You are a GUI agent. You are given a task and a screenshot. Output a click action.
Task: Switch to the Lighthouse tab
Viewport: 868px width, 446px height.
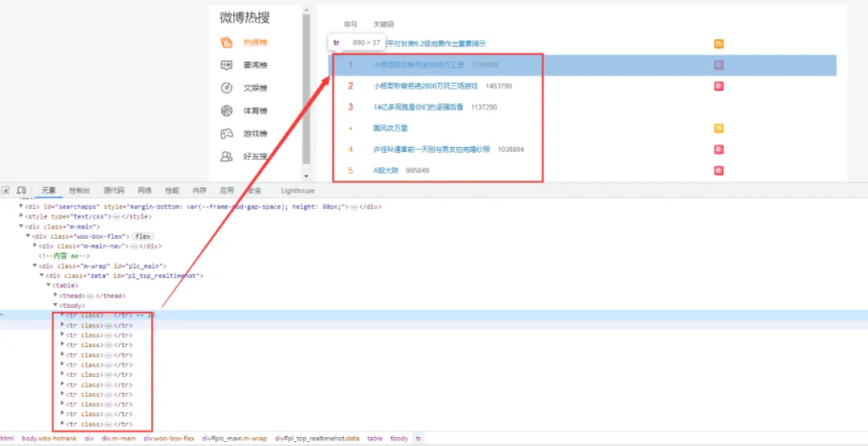pyautogui.click(x=298, y=190)
